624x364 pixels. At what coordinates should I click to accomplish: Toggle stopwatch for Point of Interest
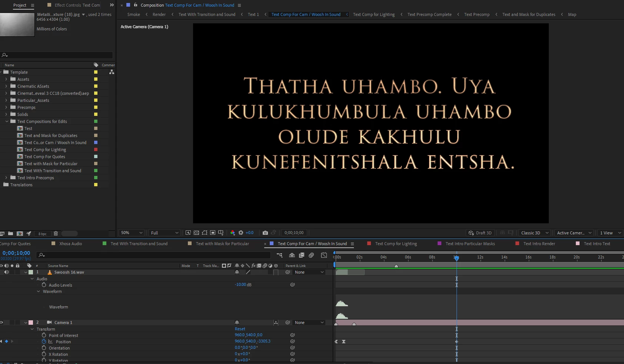coord(44,335)
